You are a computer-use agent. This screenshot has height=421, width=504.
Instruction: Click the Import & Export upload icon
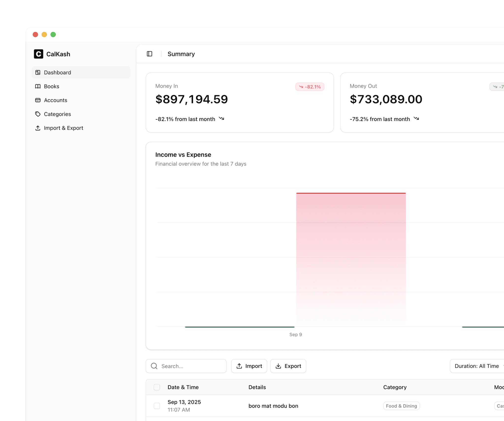(x=38, y=128)
